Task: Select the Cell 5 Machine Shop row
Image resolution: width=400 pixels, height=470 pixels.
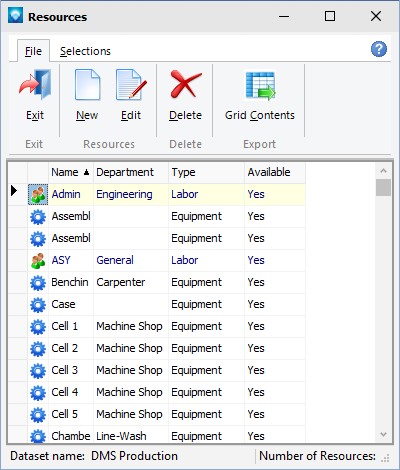Action: click(157, 414)
